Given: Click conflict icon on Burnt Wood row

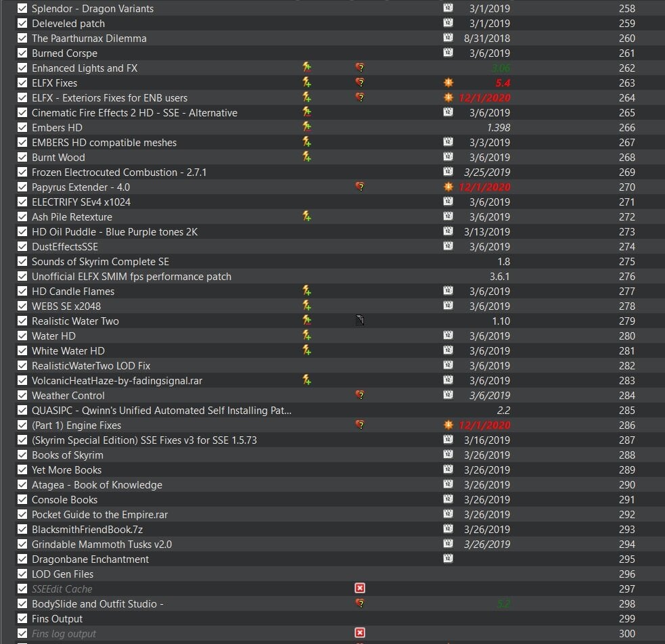Looking at the screenshot, I should click(306, 157).
